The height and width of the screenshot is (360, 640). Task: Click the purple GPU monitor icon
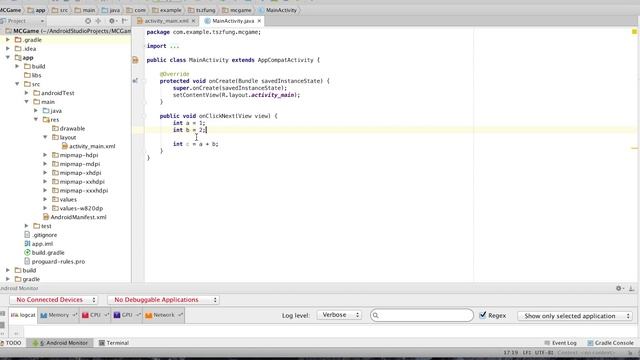point(117,315)
